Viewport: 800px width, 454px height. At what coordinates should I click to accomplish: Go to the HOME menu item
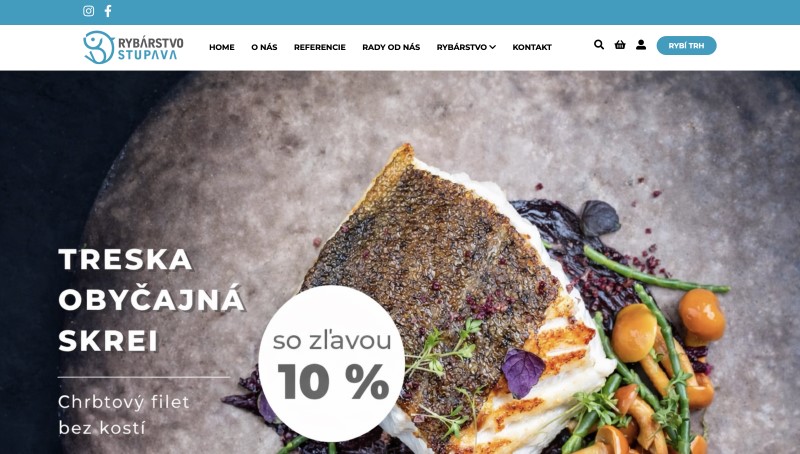[222, 47]
